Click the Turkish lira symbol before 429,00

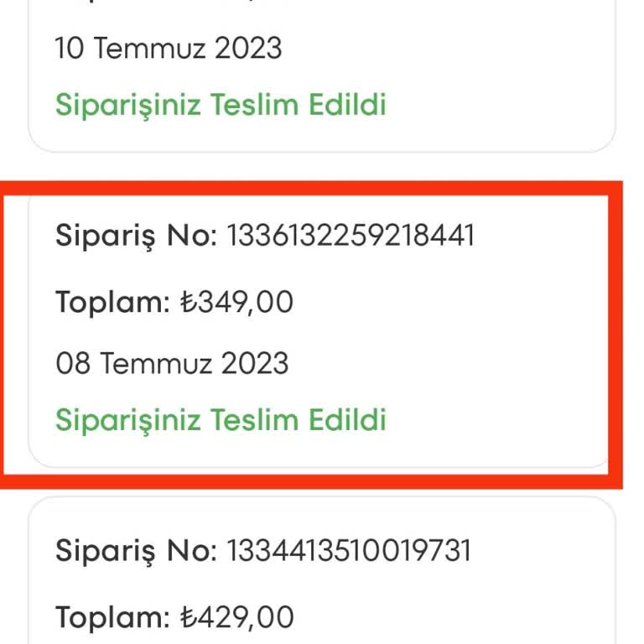click(x=187, y=618)
